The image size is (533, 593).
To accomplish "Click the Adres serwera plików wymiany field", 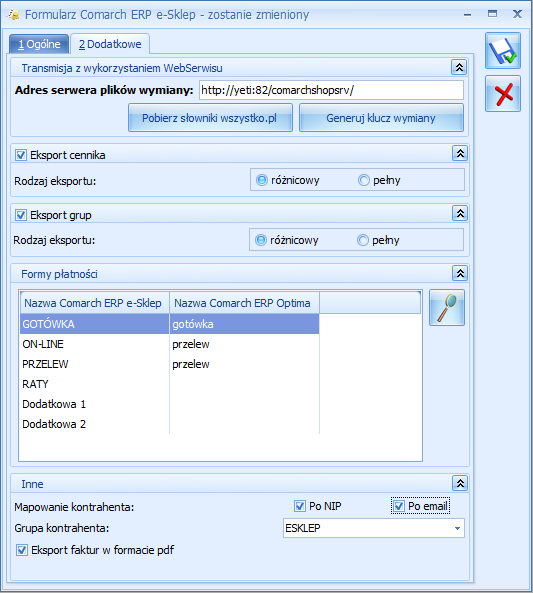I will [x=331, y=90].
